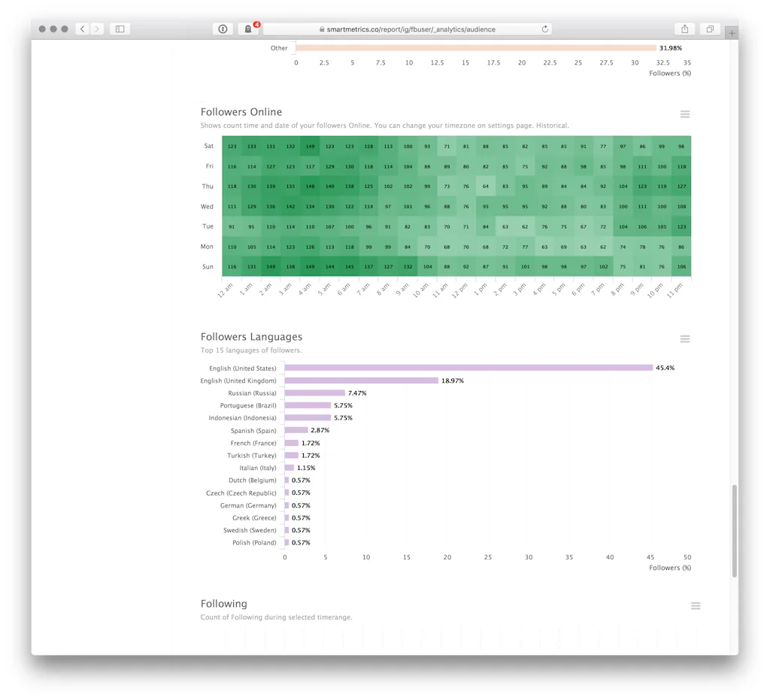This screenshot has width=770, height=700.
Task: Select the English (United States) language bar
Action: (466, 368)
